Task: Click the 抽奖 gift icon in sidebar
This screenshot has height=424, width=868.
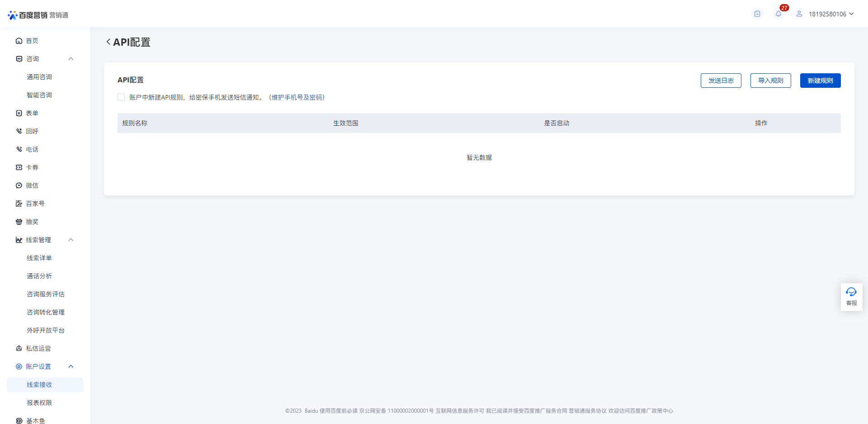Action: tap(19, 222)
